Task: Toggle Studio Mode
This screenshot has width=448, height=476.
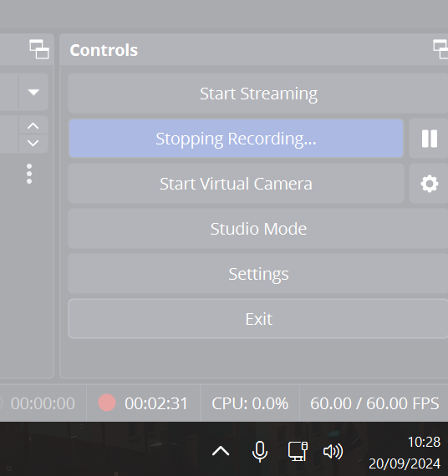Action: click(258, 229)
